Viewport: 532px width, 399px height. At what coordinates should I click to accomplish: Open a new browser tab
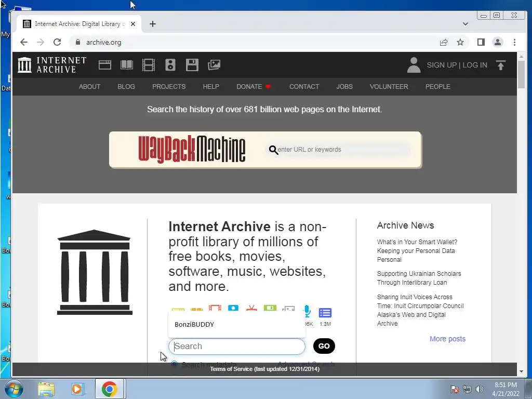click(x=153, y=24)
